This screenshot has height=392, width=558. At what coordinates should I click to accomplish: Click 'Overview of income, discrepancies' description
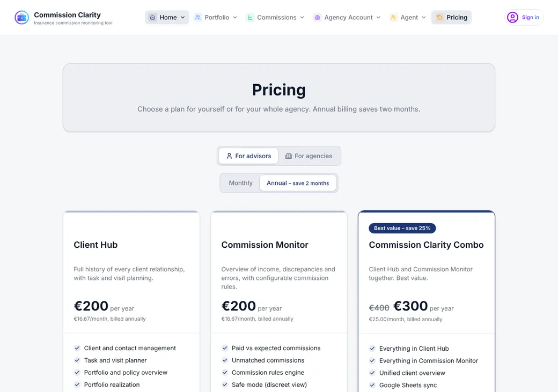(x=278, y=278)
